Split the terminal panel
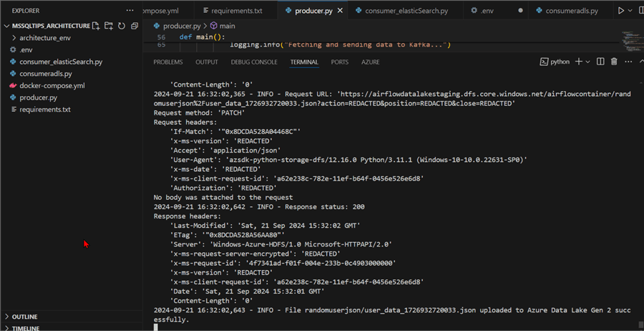Screen dimensions: 644x331 600,62
